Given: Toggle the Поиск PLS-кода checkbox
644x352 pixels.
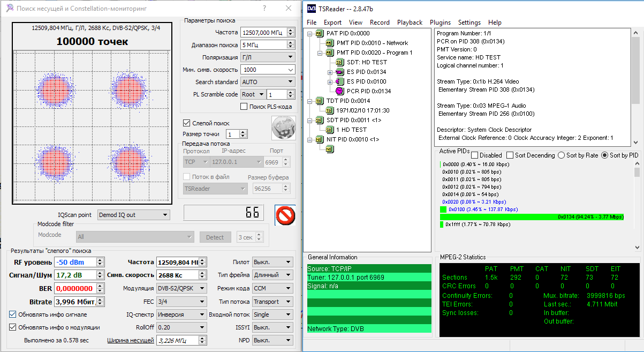Looking at the screenshot, I should pyautogui.click(x=244, y=107).
